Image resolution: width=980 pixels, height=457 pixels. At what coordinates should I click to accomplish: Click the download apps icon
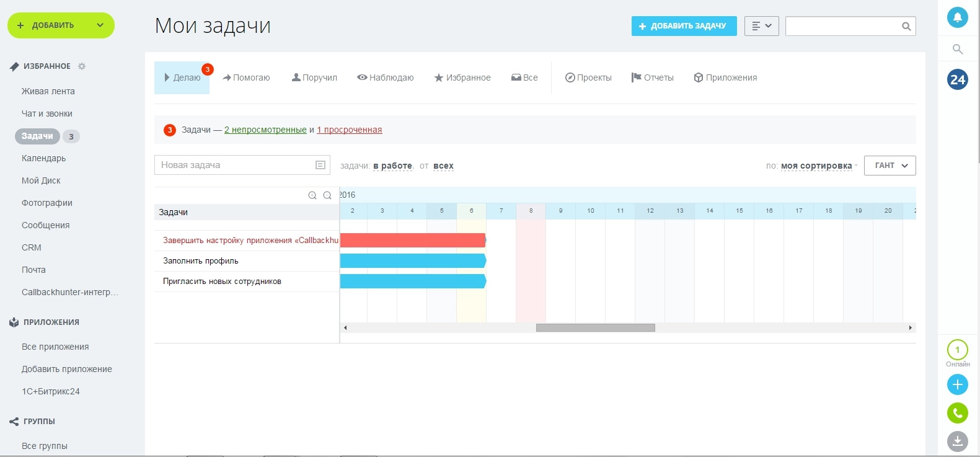coord(957,441)
